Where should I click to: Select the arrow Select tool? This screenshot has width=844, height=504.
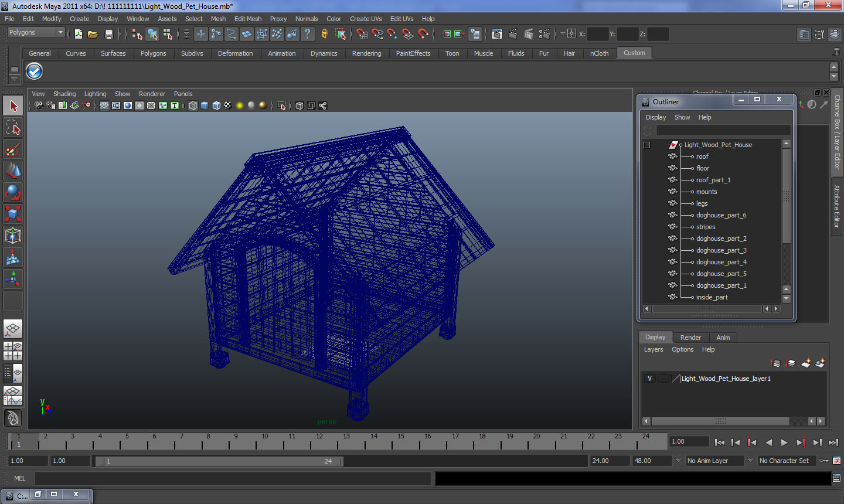click(x=13, y=106)
